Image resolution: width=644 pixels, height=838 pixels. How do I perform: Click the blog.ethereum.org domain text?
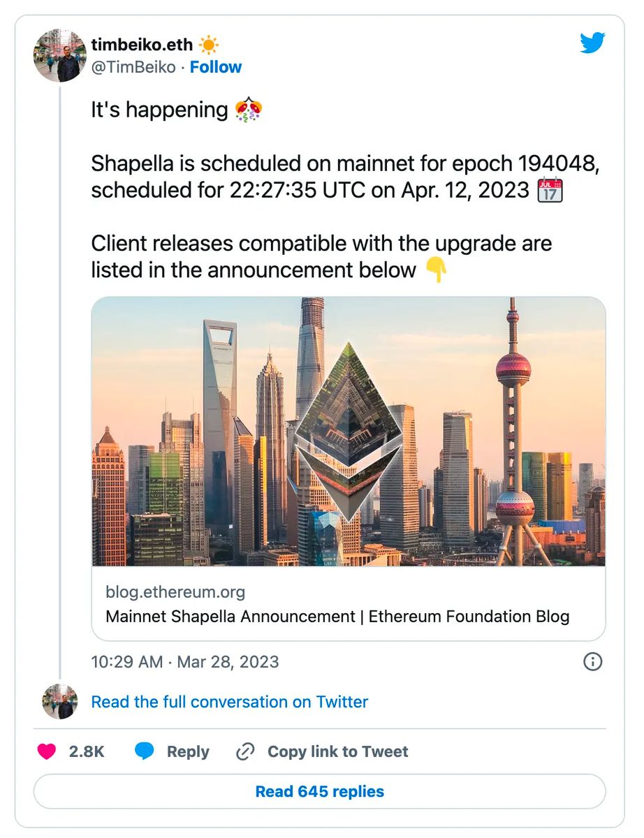tap(175, 592)
